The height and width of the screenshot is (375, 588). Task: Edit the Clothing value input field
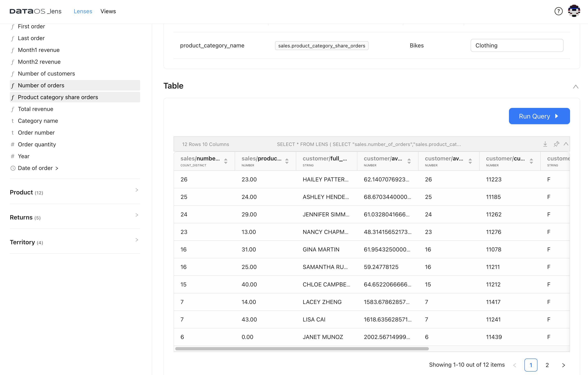(x=517, y=45)
